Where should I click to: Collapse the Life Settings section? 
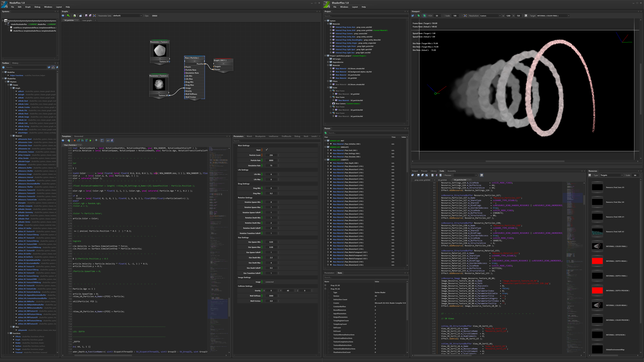[x=236, y=170]
